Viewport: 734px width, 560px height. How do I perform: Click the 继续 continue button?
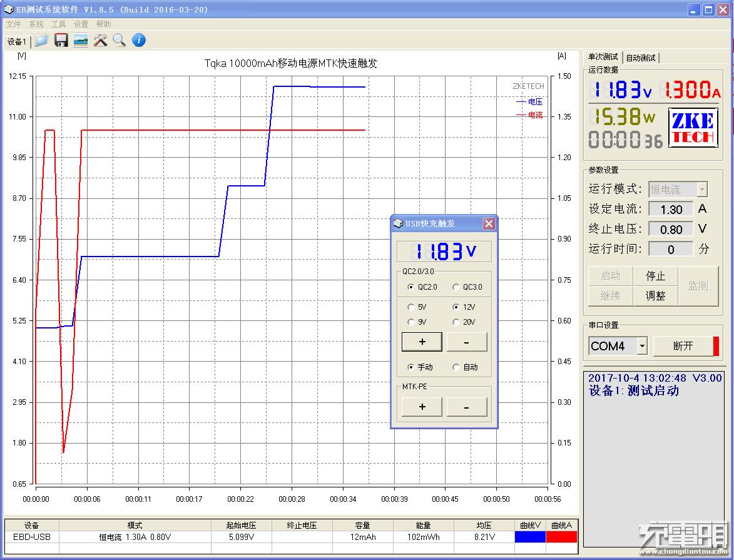pos(611,296)
